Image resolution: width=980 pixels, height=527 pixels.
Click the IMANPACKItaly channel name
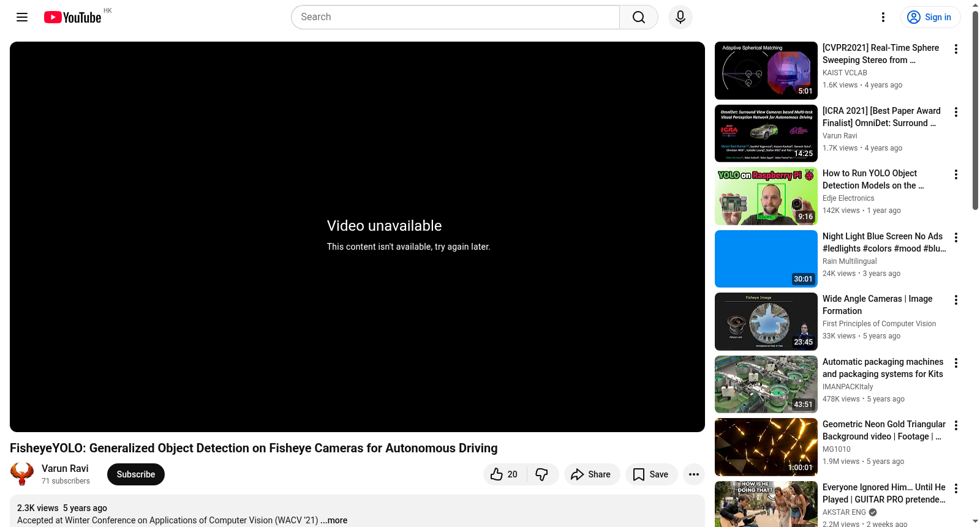[x=848, y=387]
